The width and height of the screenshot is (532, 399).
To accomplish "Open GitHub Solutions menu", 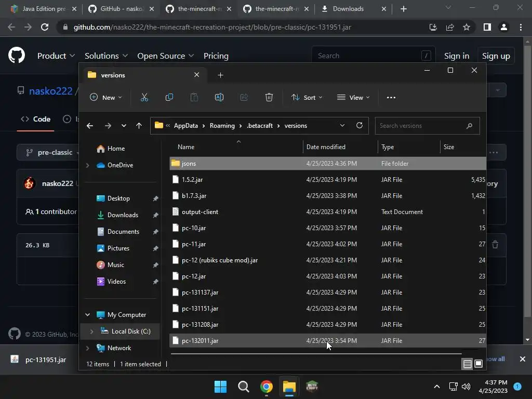I will (106, 56).
